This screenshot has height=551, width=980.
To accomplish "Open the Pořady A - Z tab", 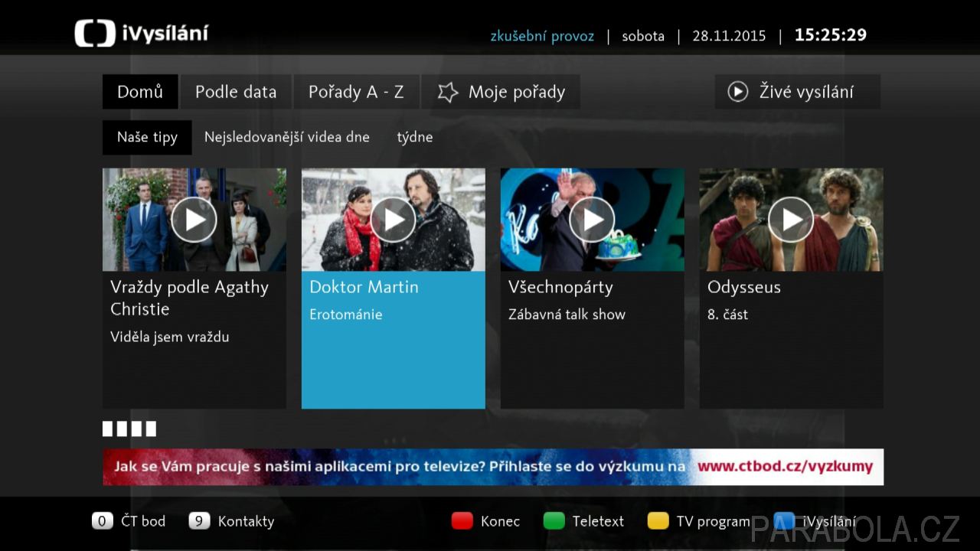I will 356,92.
